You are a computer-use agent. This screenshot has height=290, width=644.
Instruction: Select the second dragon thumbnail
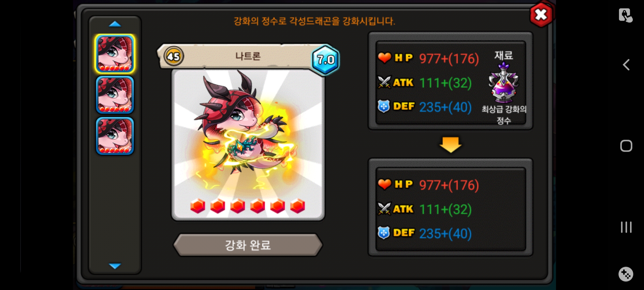click(115, 95)
